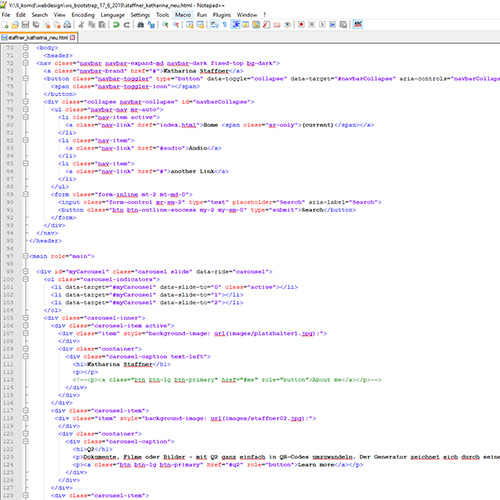Open the Macro menu
The height and width of the screenshot is (500, 500).
[x=183, y=15]
